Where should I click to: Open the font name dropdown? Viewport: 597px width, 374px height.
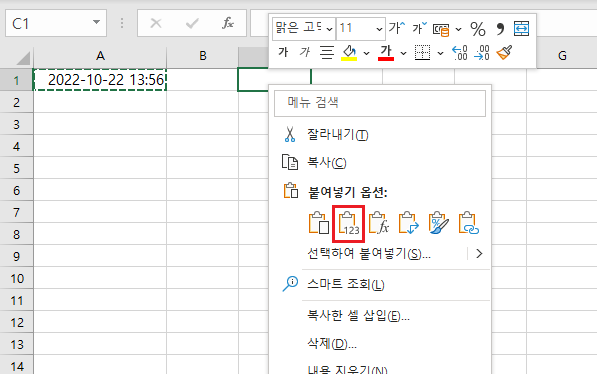pos(330,29)
